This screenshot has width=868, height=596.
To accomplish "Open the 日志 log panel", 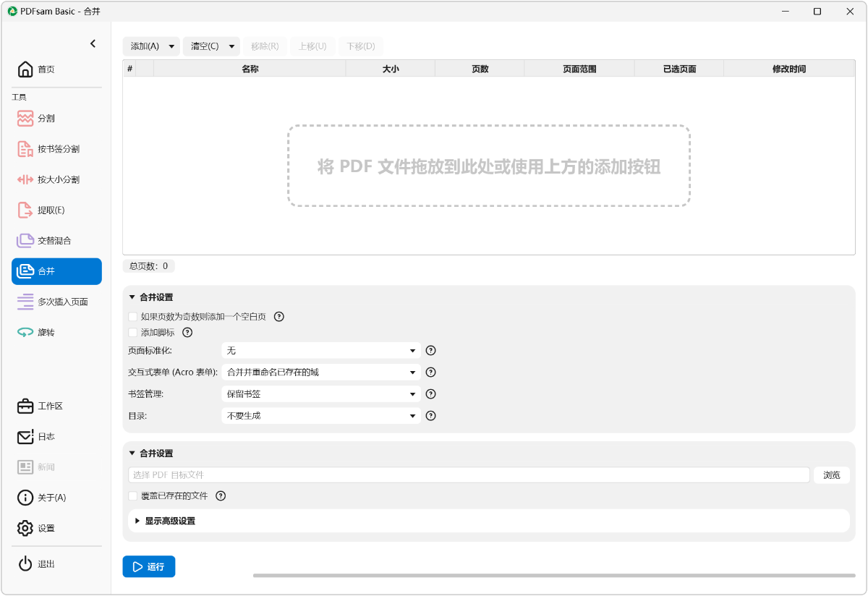I will [x=56, y=436].
